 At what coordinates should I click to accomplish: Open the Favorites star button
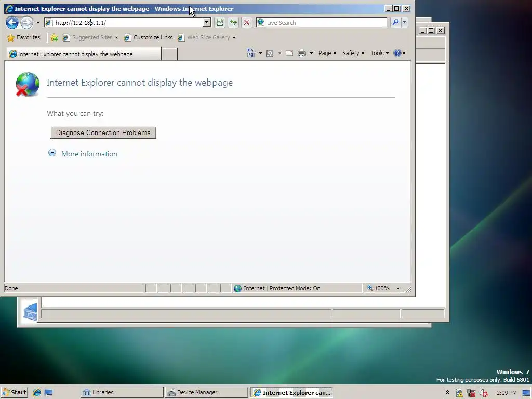coord(23,37)
